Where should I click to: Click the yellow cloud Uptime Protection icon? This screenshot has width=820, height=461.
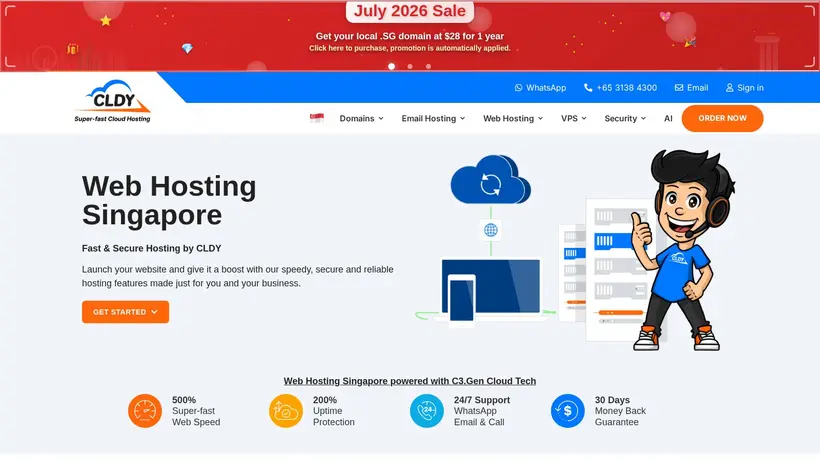pyautogui.click(x=286, y=411)
